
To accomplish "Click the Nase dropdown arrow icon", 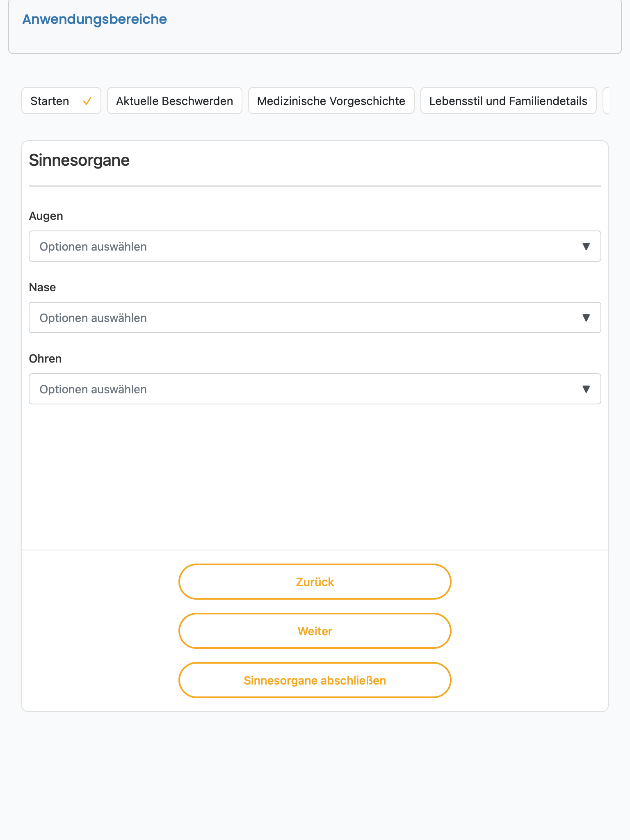I will click(586, 318).
